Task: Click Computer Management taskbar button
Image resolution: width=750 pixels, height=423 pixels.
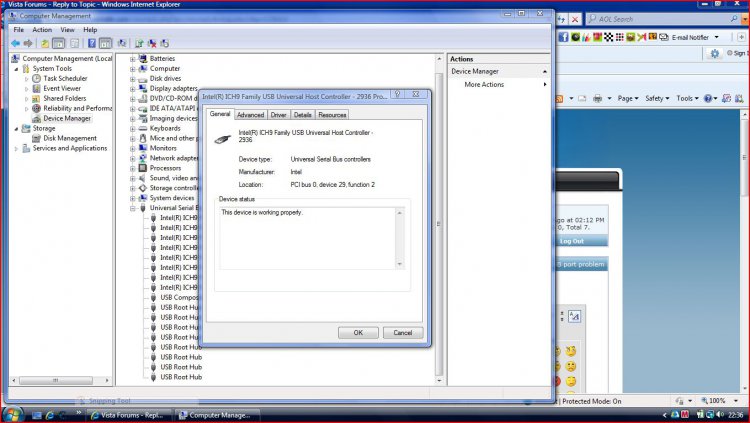Action: pos(217,415)
